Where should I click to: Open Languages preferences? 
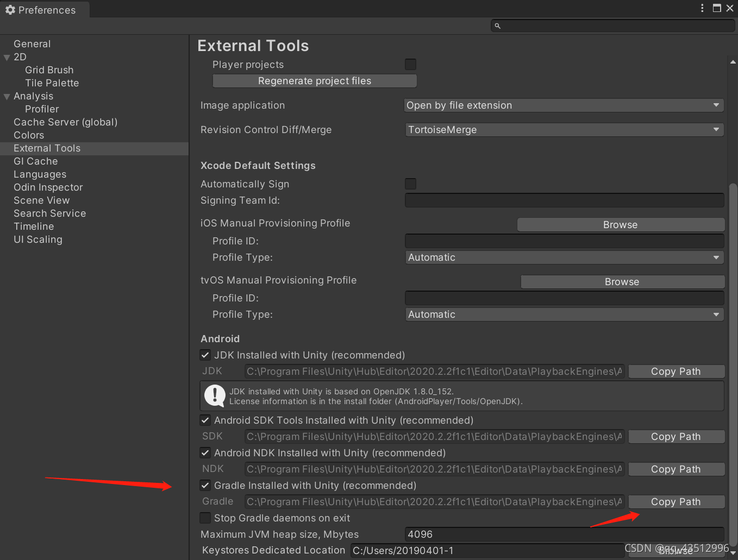[40, 174]
